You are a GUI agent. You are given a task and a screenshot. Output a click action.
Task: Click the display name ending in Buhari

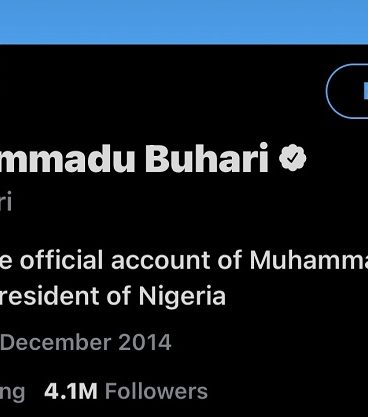click(x=134, y=158)
